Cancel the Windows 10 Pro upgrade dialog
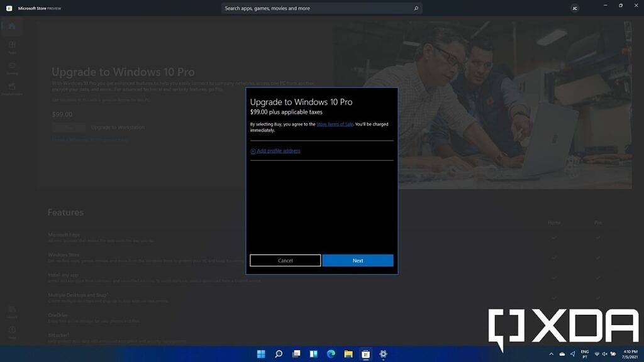The width and height of the screenshot is (644, 362). click(x=286, y=260)
